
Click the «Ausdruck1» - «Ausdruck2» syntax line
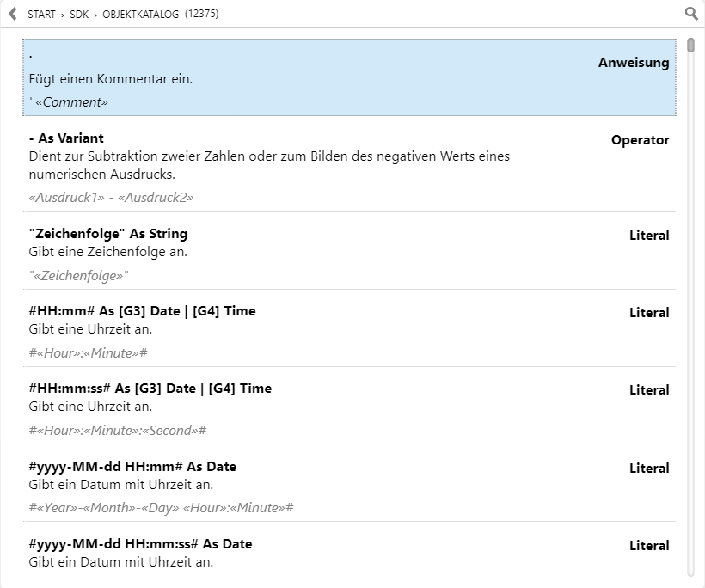pos(111,198)
